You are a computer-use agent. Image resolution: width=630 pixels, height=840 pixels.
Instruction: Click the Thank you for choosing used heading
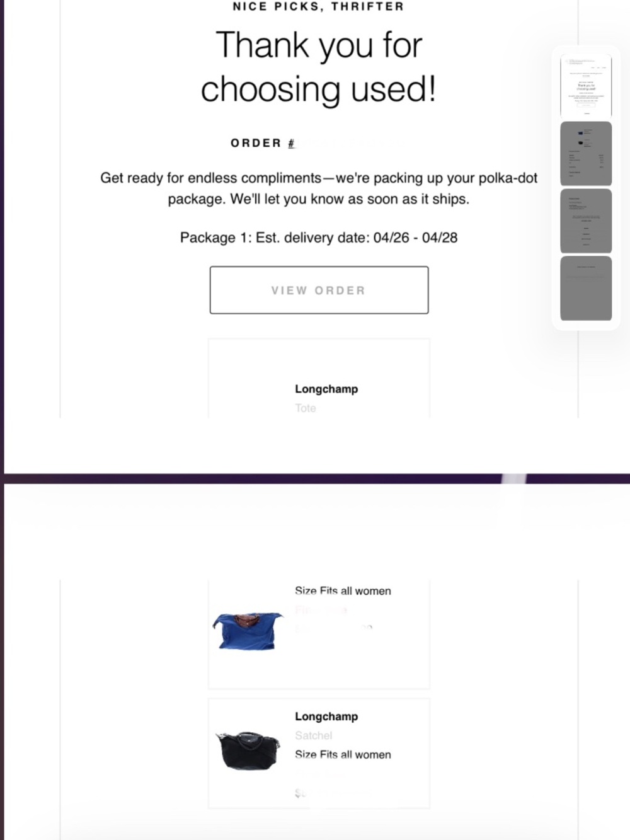coord(319,67)
